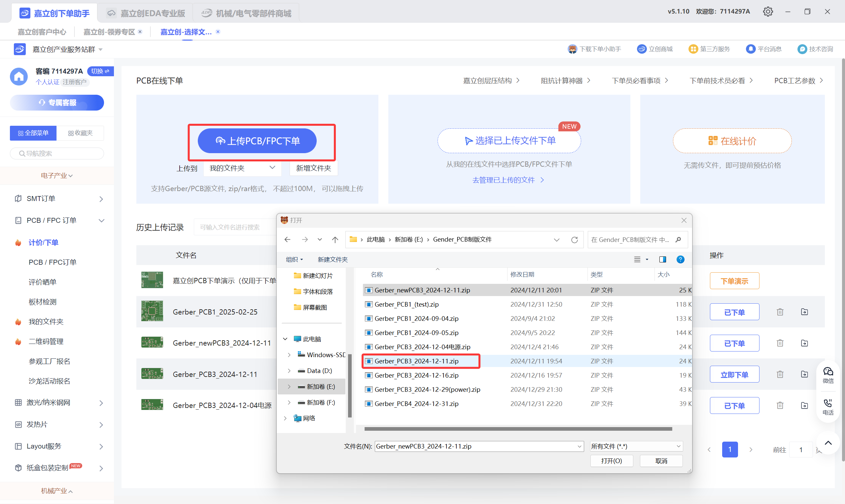
Task: Open the 组织 dropdown in file dialog
Action: [294, 260]
